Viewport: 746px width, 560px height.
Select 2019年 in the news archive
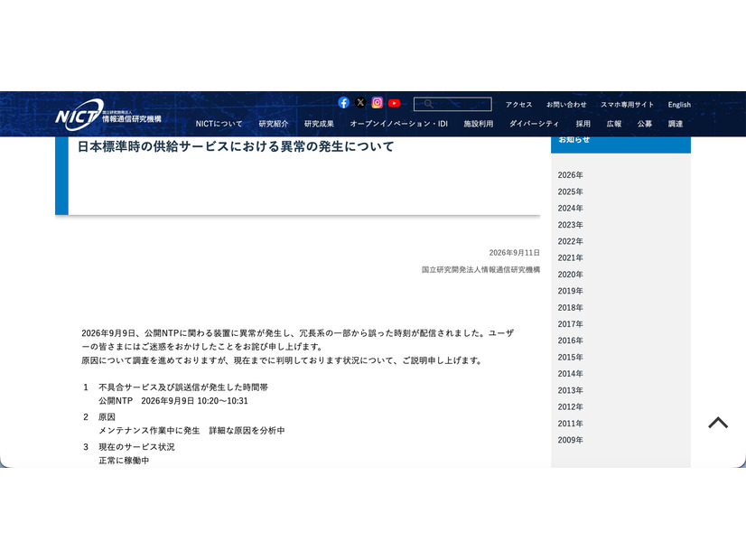570,291
